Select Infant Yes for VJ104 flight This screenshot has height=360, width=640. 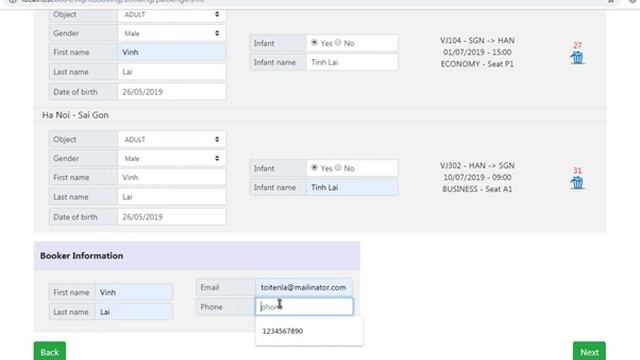coord(314,42)
